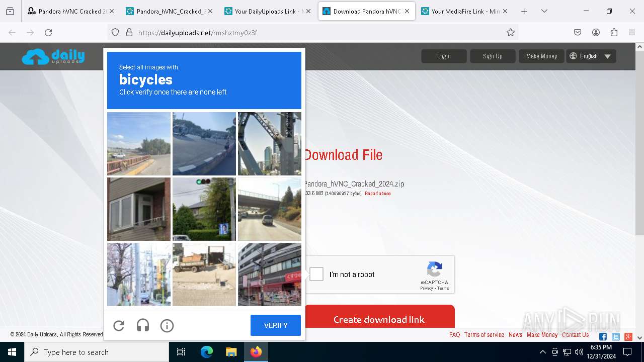Select captcha tile with roadside railing

[139, 144]
